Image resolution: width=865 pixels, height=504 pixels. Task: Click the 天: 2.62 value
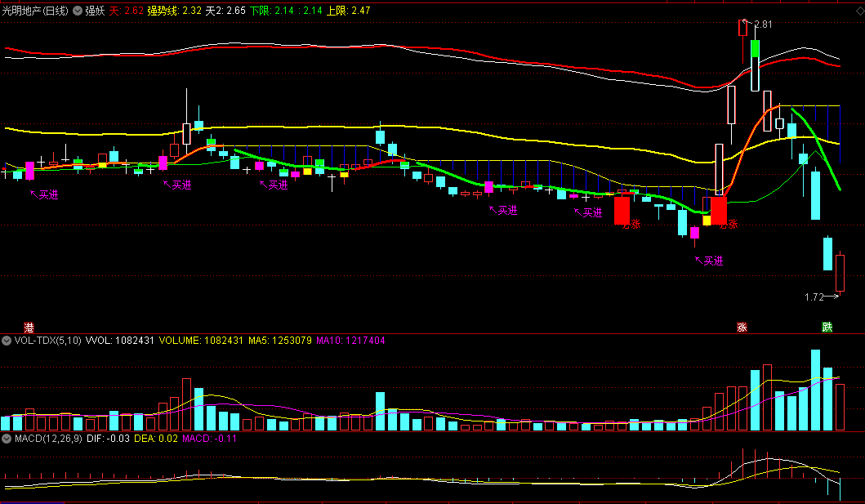[x=127, y=11]
